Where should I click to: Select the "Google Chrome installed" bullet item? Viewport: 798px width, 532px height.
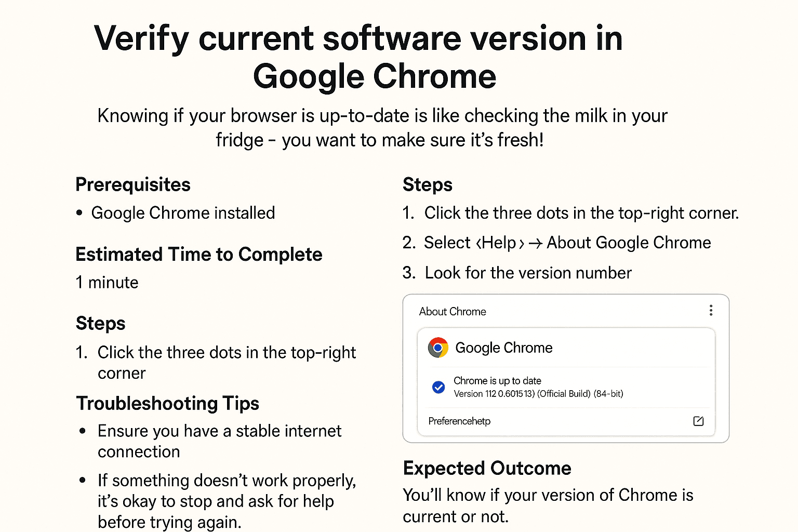(183, 213)
